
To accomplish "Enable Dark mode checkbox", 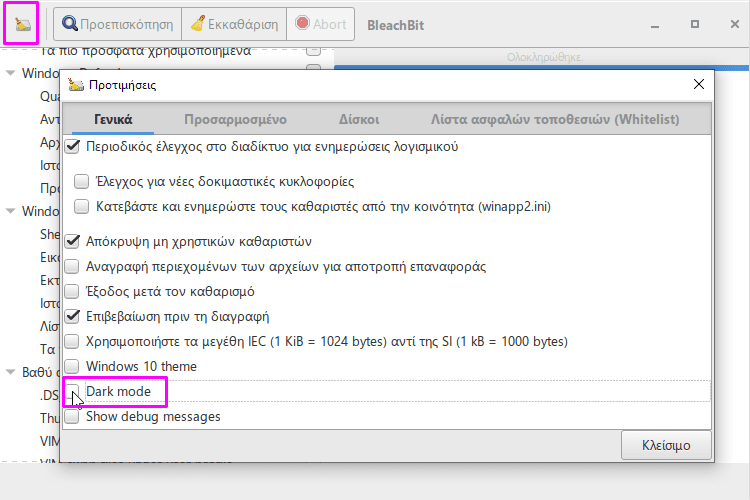I will click(72, 391).
